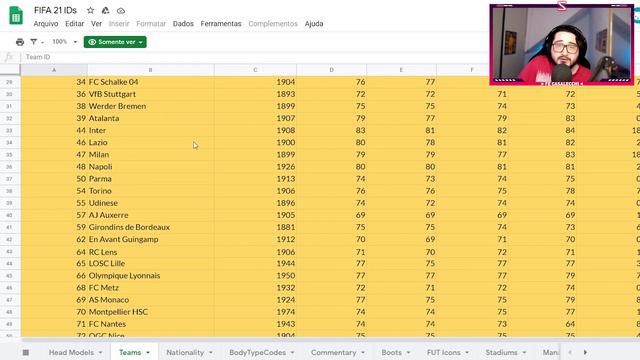Switch to the Head Models sheet tab
This screenshot has height=360, width=640.
(x=71, y=352)
